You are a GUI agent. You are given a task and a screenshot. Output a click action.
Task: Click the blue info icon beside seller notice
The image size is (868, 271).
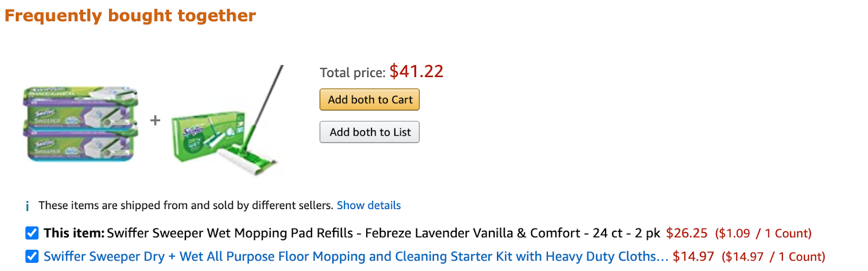[27, 206]
